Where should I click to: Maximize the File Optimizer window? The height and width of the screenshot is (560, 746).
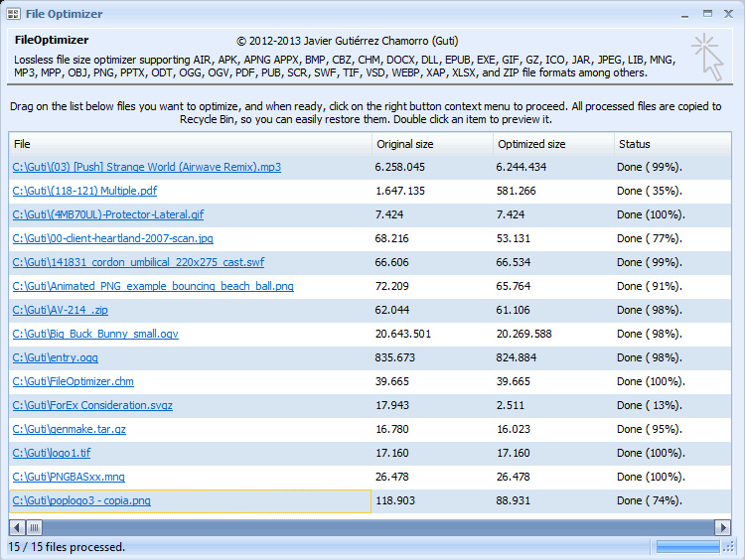(x=707, y=14)
